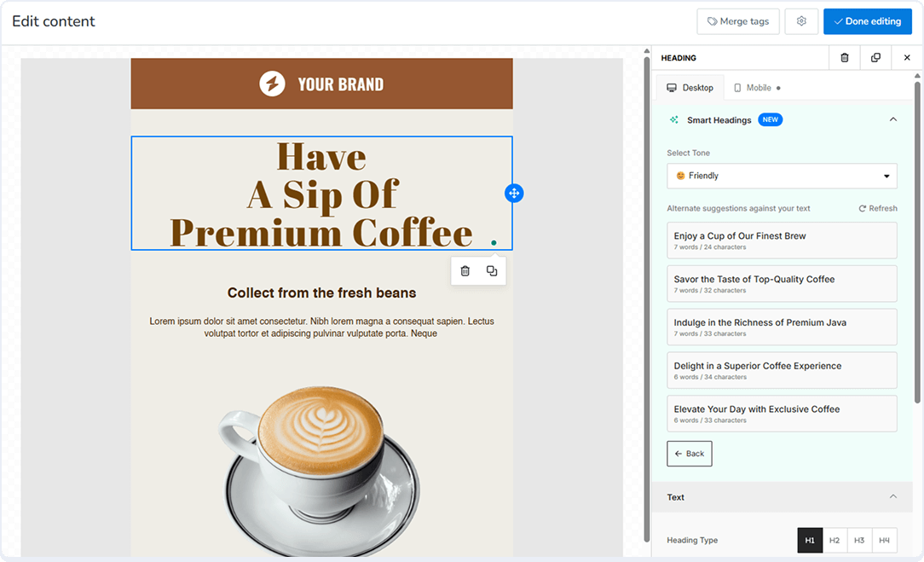Select H1 heading type

pyautogui.click(x=810, y=540)
